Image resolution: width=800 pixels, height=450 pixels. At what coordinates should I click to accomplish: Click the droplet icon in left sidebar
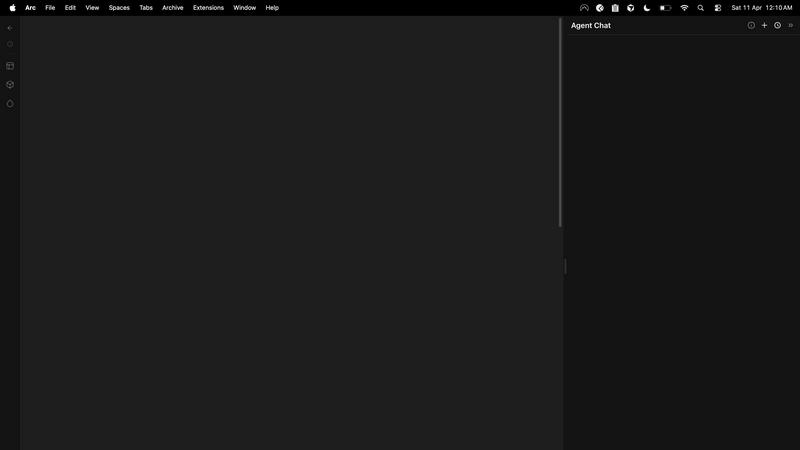tap(10, 103)
